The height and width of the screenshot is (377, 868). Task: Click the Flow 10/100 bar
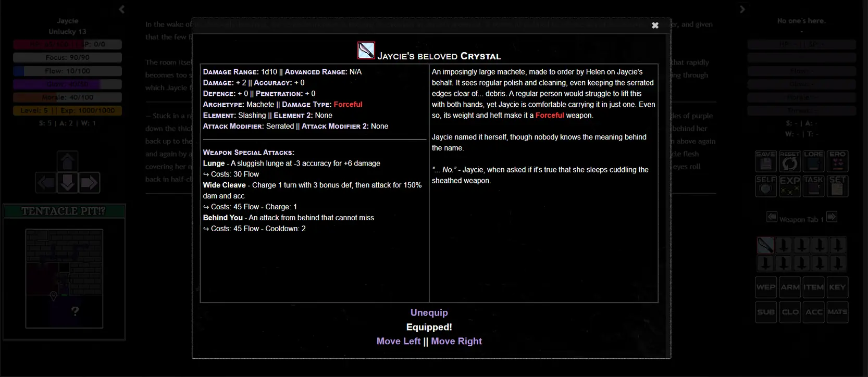click(x=67, y=71)
